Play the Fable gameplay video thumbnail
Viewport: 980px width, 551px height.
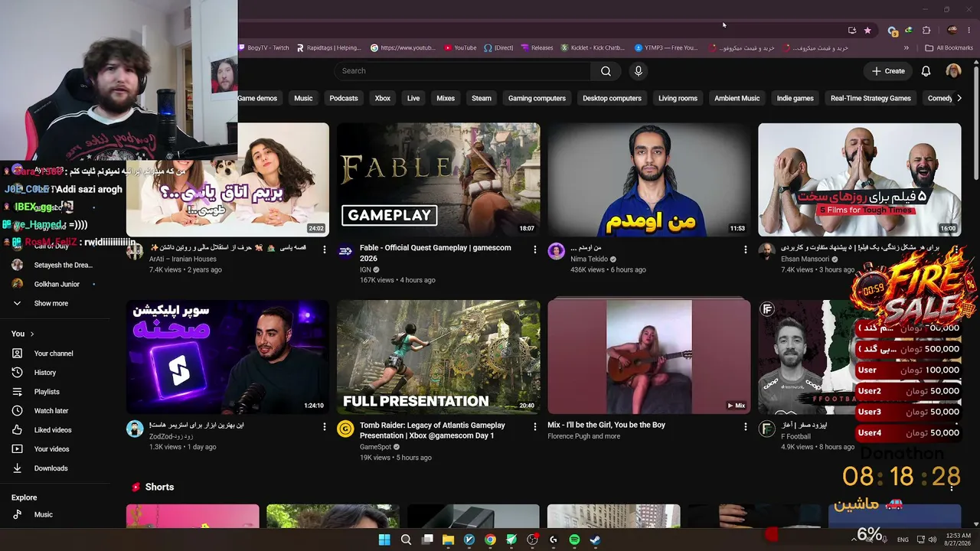tap(438, 180)
